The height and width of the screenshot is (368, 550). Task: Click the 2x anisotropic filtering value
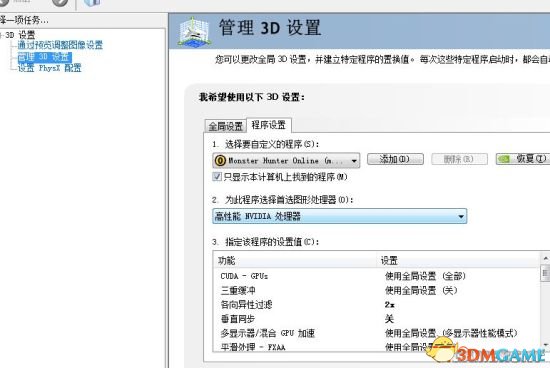[390, 305]
